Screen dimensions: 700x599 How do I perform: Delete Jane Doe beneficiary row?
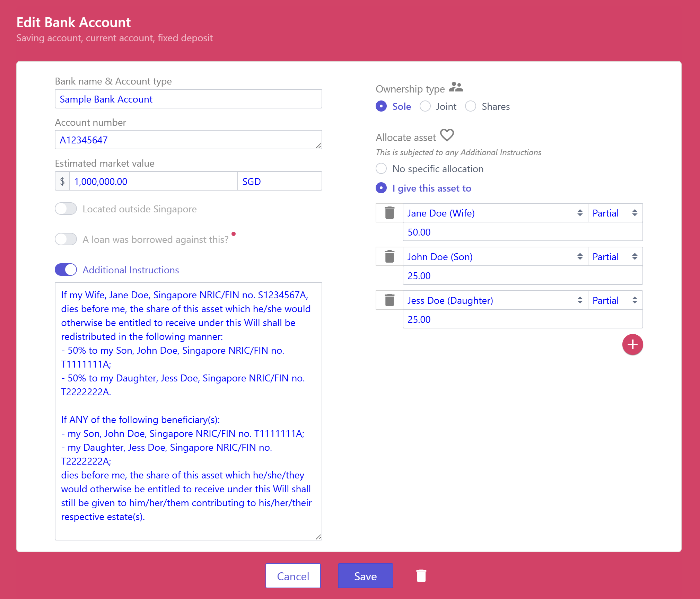390,213
